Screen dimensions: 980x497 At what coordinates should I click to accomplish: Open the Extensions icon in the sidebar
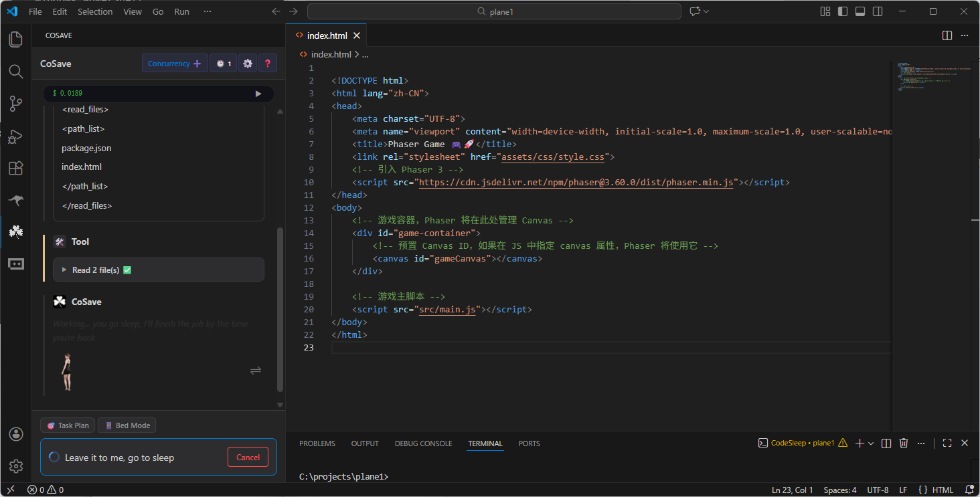[16, 168]
